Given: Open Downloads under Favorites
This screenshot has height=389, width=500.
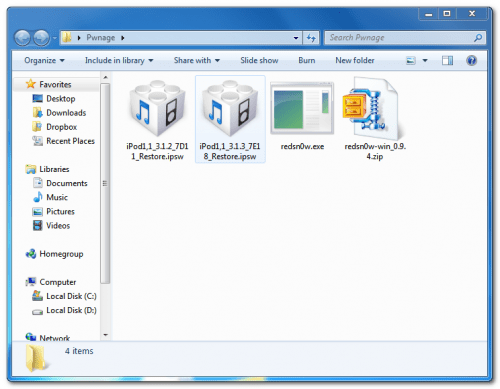Looking at the screenshot, I should pos(66,113).
